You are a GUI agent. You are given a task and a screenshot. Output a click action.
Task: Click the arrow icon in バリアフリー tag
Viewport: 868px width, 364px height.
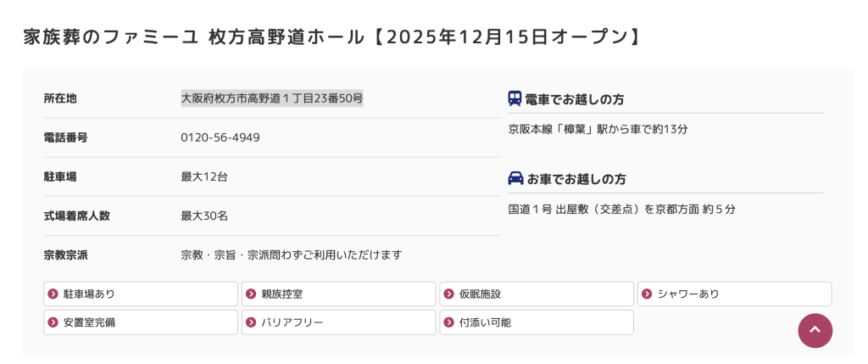point(251,322)
